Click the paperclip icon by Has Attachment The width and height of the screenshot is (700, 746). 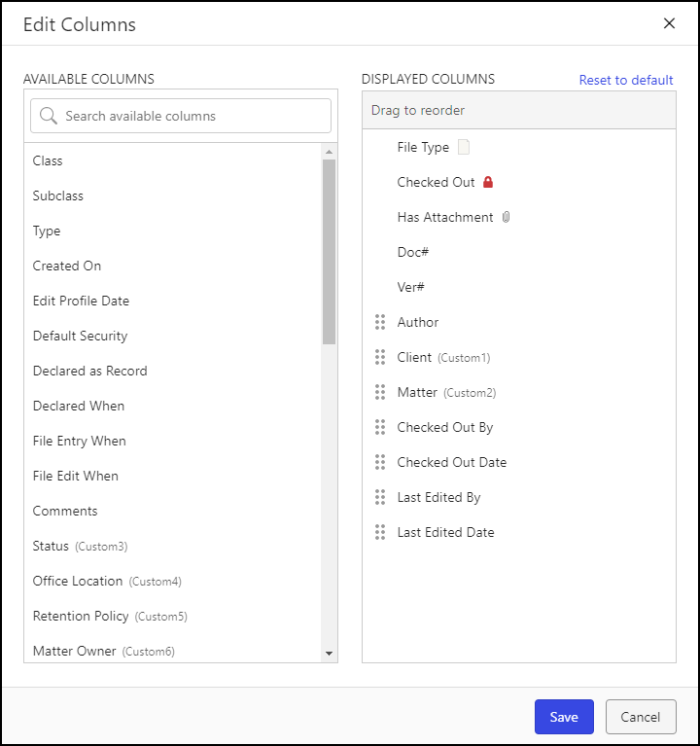pyautogui.click(x=506, y=217)
